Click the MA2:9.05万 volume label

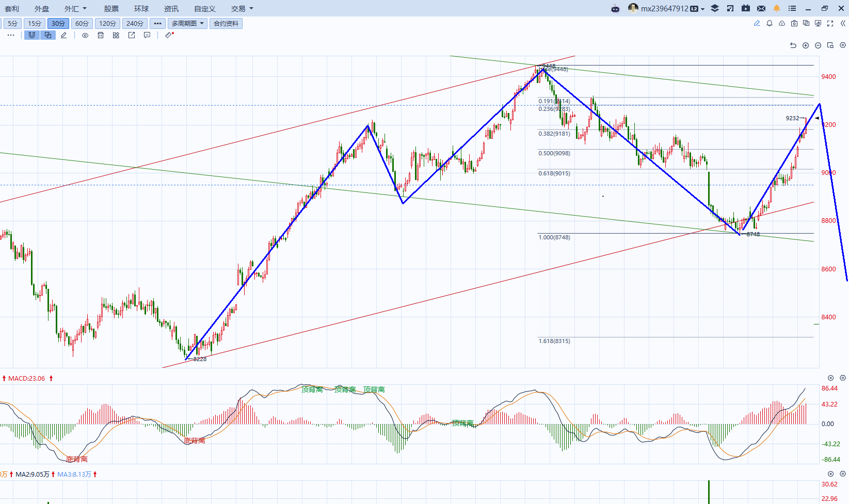[33, 474]
